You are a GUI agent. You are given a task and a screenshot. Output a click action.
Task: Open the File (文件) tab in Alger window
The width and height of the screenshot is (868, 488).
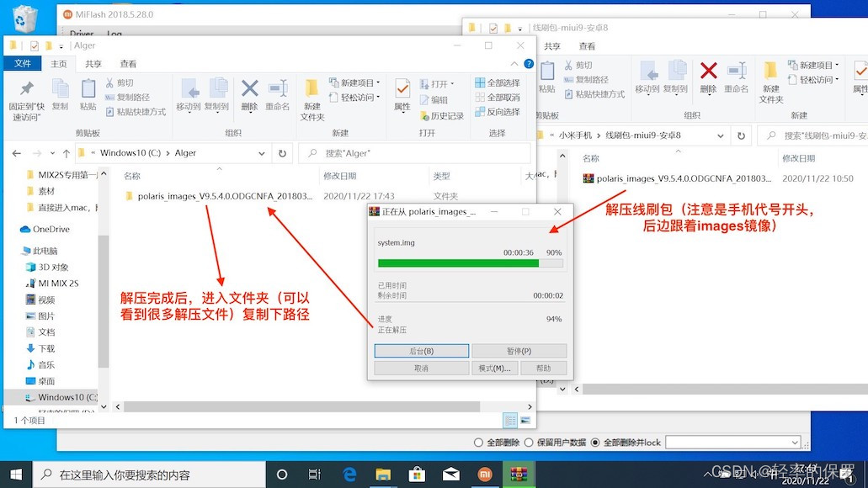pyautogui.click(x=23, y=64)
